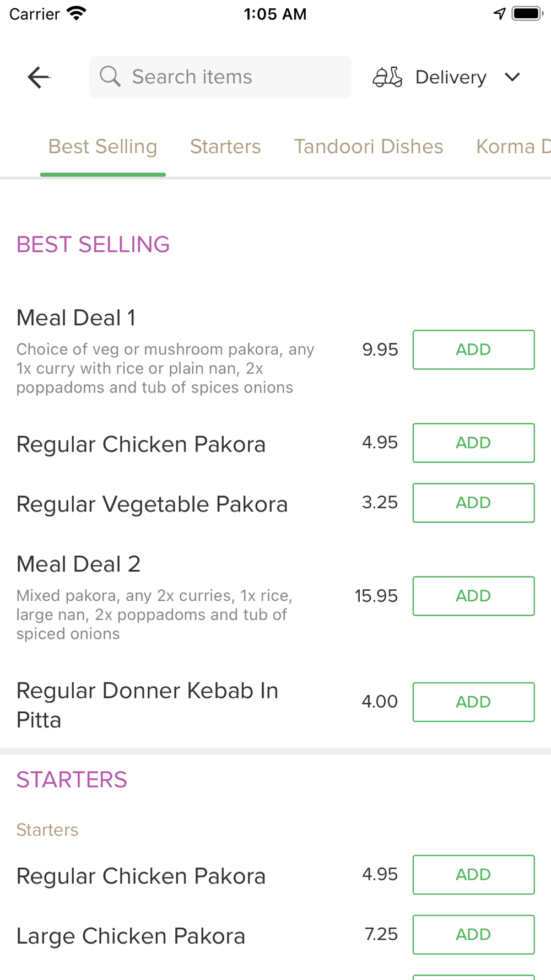Switch to the Starters tab
The image size is (551, 980).
[x=225, y=147]
